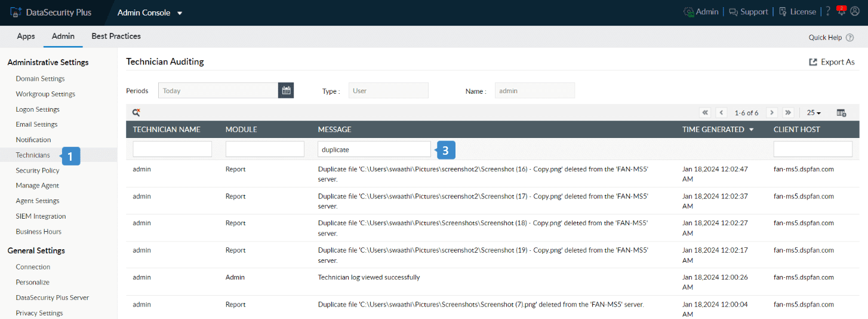Go to the last page of results
This screenshot has height=319, width=868.
(788, 112)
